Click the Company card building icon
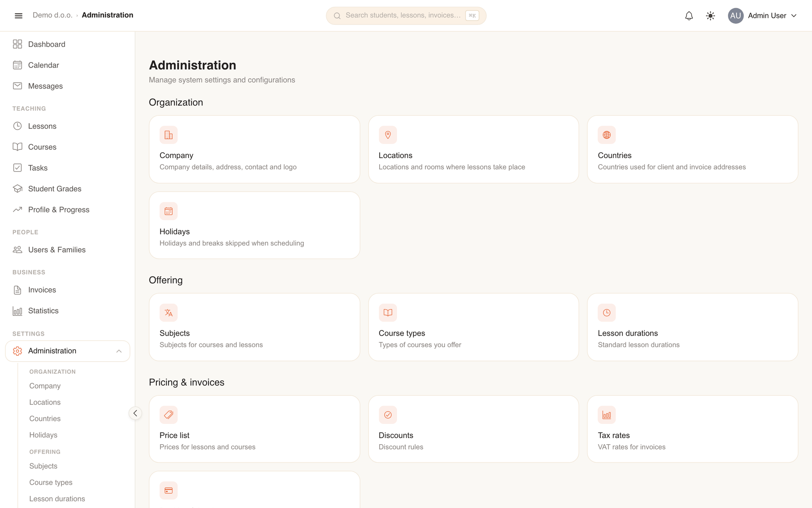The image size is (812, 508). point(168,135)
